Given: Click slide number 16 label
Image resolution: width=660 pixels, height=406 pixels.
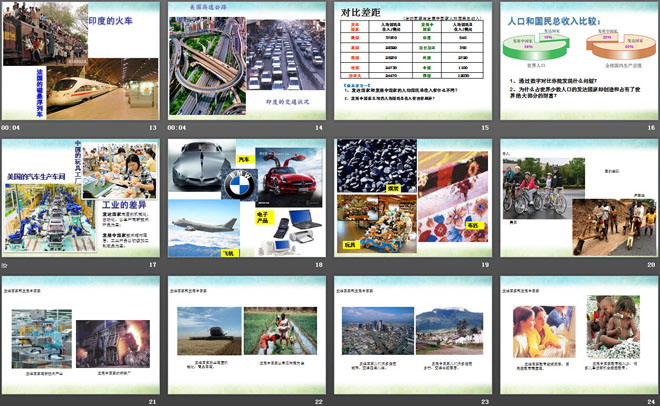Looking at the screenshot, I should point(651,127).
